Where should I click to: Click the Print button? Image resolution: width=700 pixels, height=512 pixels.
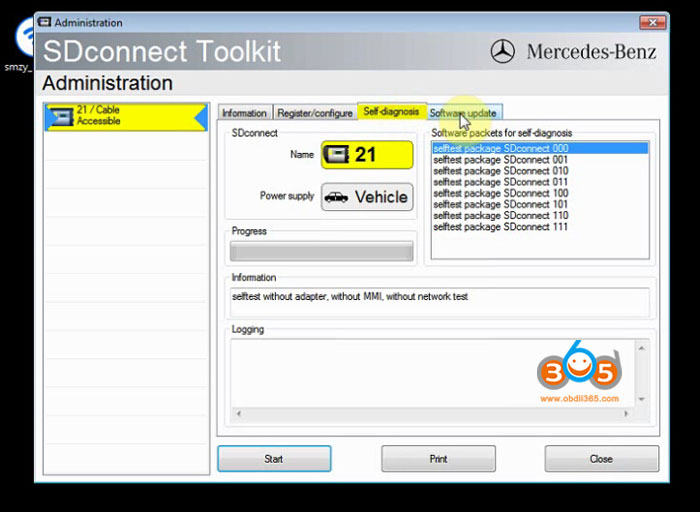(438, 458)
